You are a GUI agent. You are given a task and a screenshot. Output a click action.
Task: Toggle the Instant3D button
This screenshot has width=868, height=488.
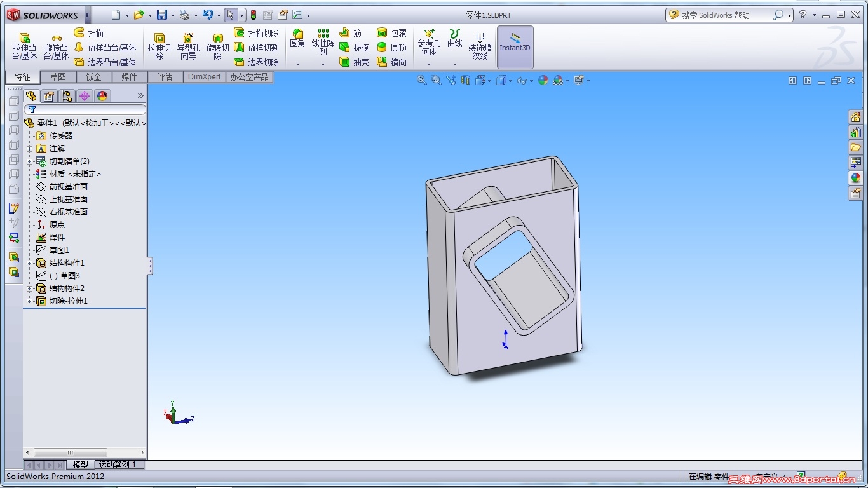coord(515,47)
